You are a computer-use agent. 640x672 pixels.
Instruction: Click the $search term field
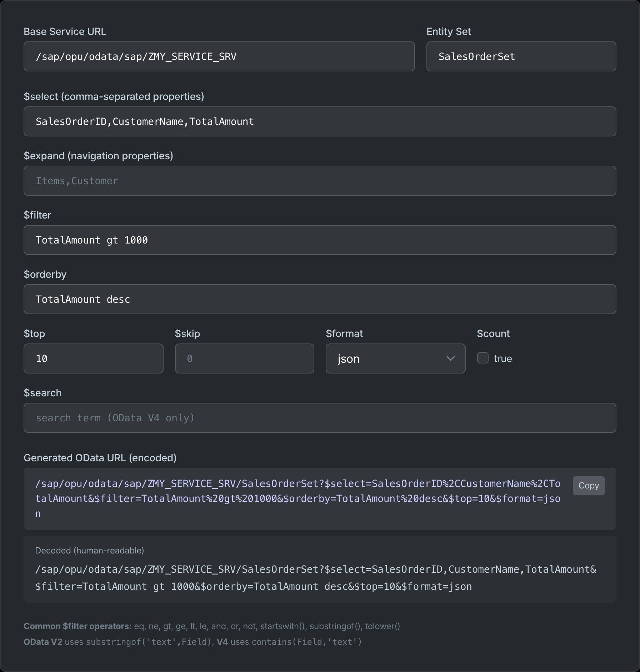coord(320,418)
